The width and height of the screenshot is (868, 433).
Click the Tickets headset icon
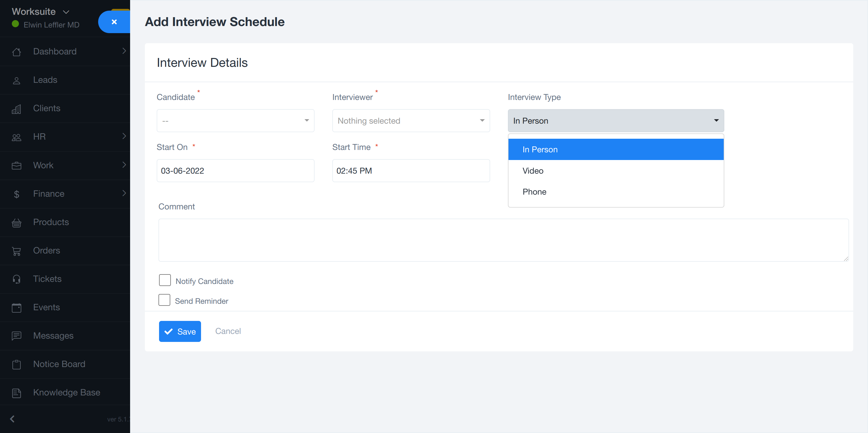(16, 279)
